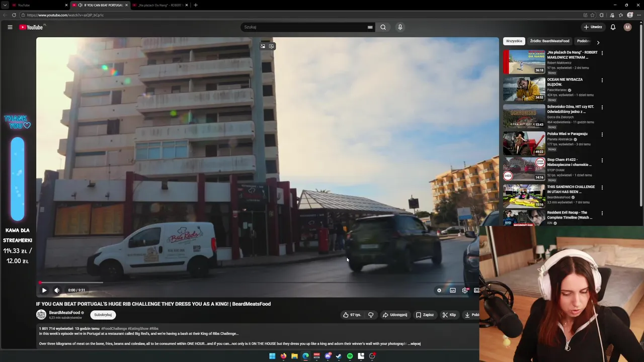The image size is (644, 362).
Task: Select the "Źródło: BeardMeatsFood" chip
Action: click(x=549, y=41)
